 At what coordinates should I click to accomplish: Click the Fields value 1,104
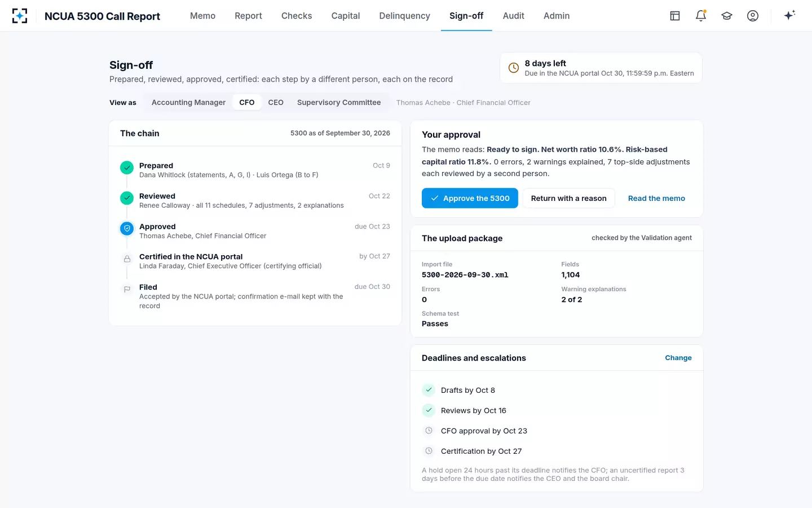571,275
